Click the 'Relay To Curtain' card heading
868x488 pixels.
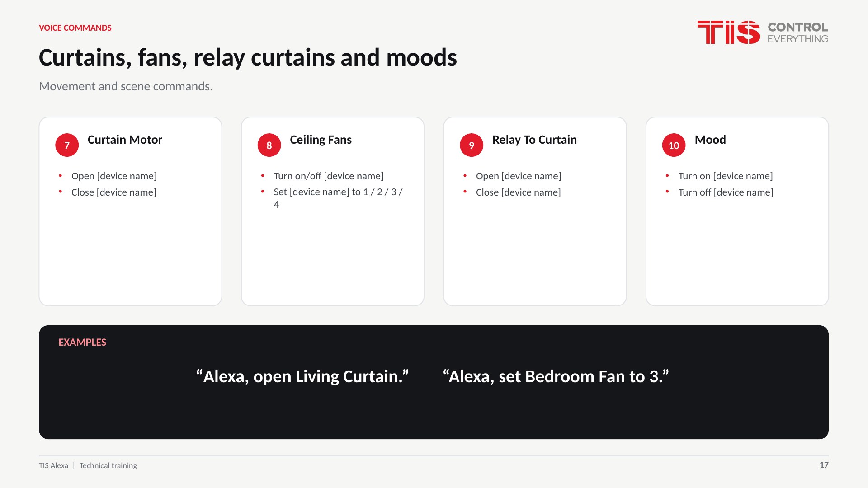point(534,140)
